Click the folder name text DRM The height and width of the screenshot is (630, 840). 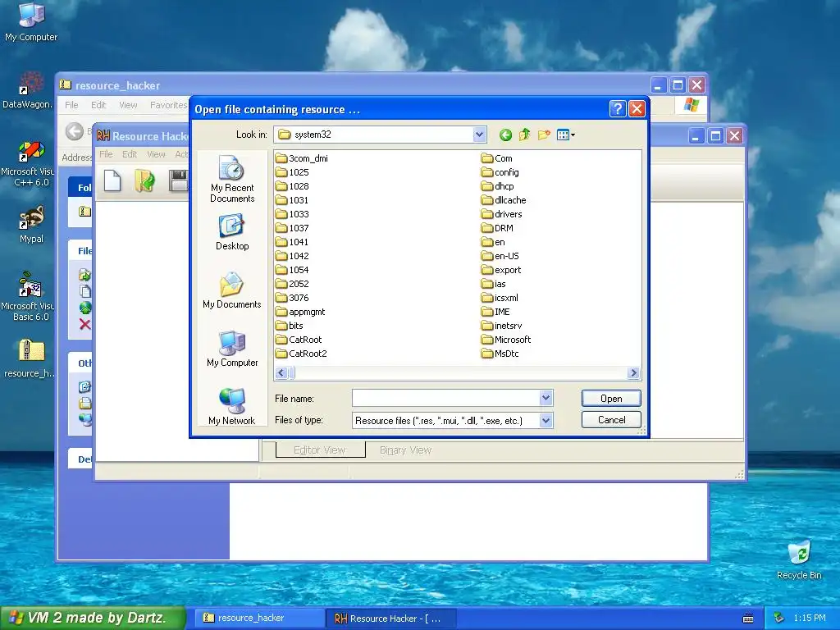tap(504, 228)
